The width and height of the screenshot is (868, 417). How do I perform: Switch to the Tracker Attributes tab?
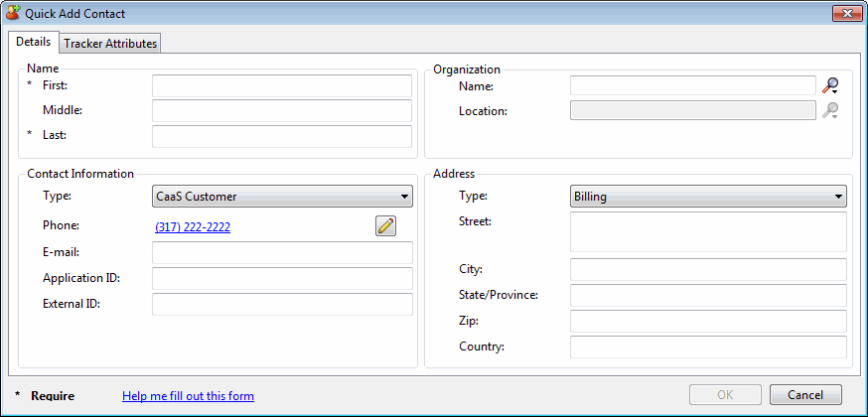110,44
